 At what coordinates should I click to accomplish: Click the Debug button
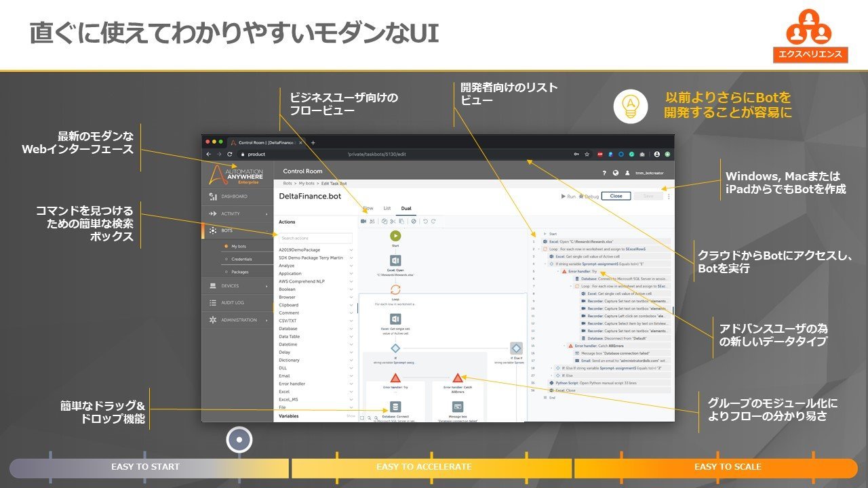point(589,196)
